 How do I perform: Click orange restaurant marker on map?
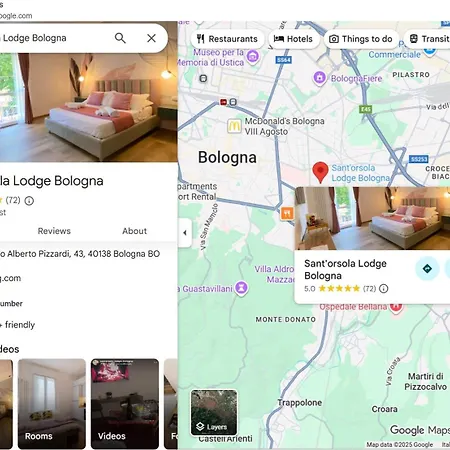click(x=287, y=213)
